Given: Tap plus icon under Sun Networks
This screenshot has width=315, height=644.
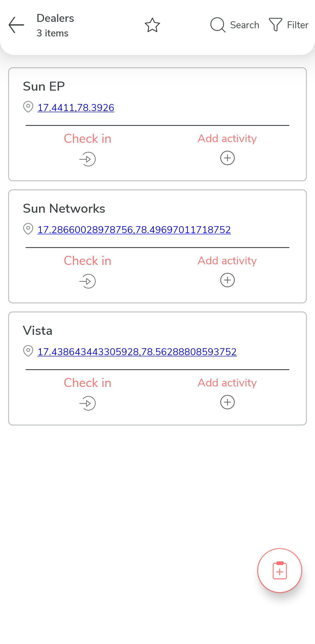Looking at the screenshot, I should tap(228, 280).
